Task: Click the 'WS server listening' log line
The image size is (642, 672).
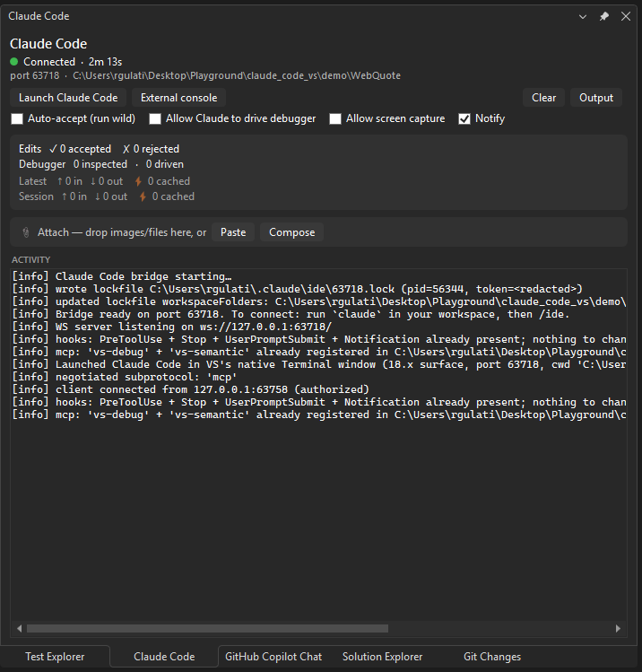Action: click(x=172, y=327)
